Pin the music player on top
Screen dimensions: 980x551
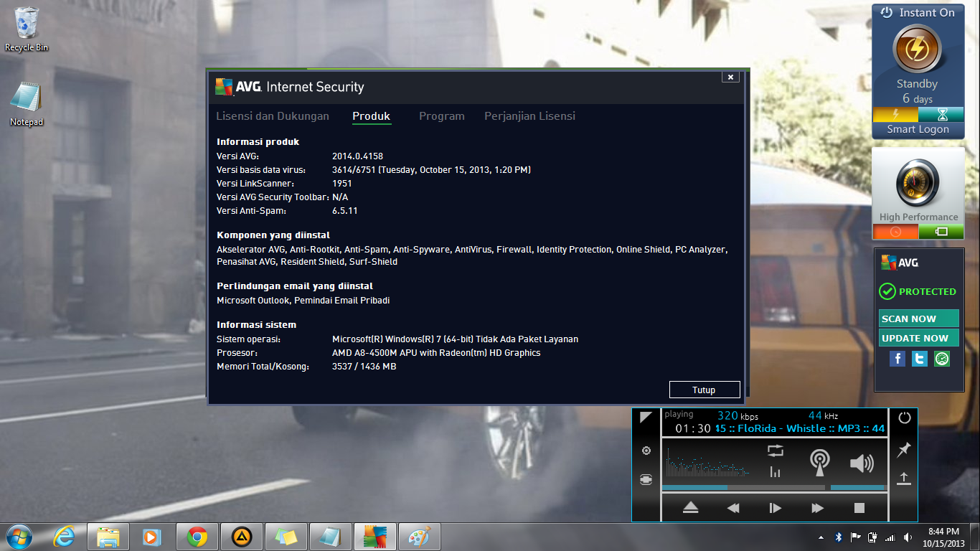pyautogui.click(x=904, y=450)
